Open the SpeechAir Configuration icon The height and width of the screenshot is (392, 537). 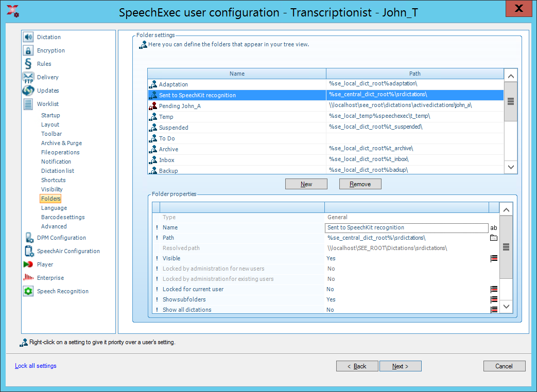[29, 251]
